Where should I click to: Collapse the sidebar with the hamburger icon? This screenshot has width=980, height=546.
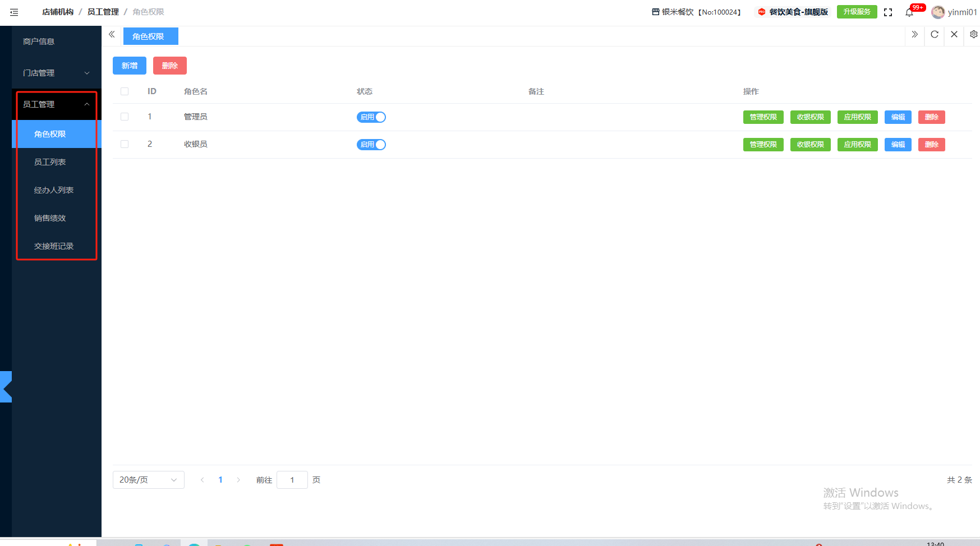click(x=14, y=12)
